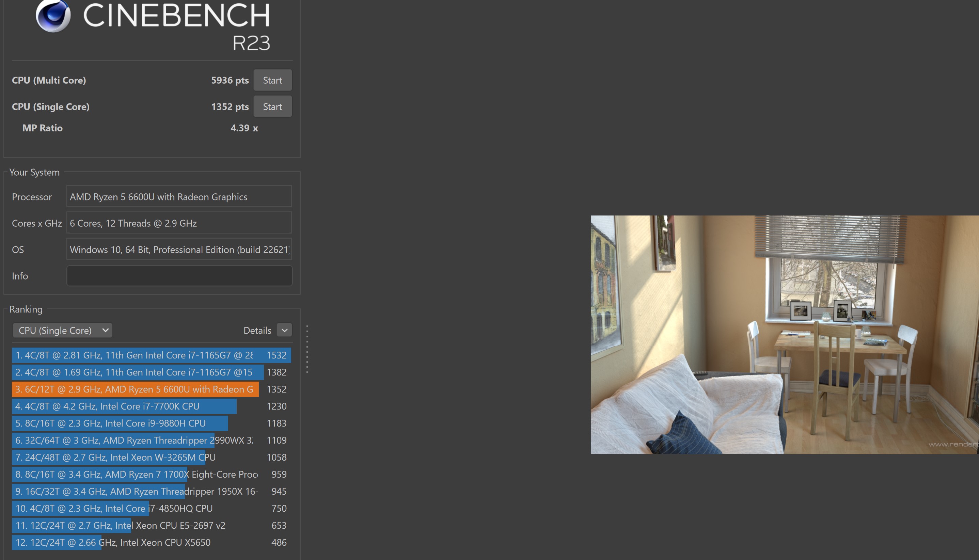Select the highlighted AMD Ryzen 5 6600U ranking row
The height and width of the screenshot is (560, 979).
point(152,389)
